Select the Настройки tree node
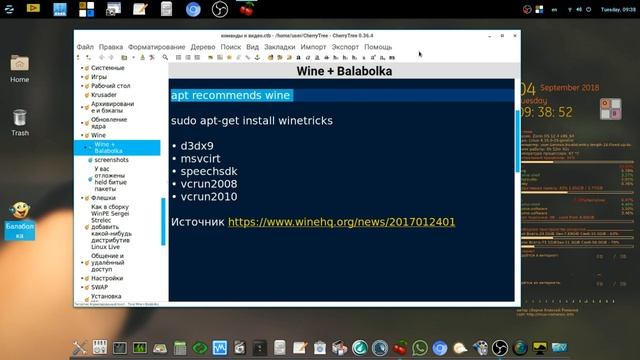640x360 pixels. coord(107,278)
